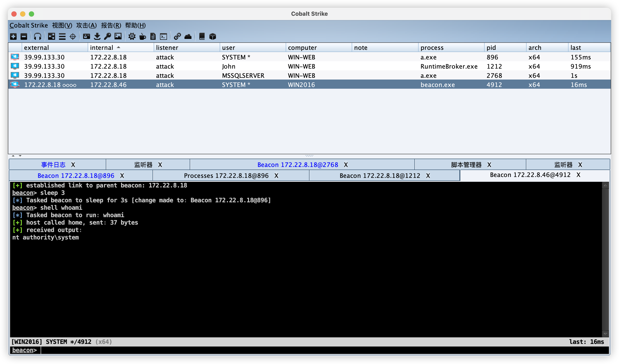The width and height of the screenshot is (619, 364).
Task: Click the console scrollbar down arrow
Action: click(605, 334)
